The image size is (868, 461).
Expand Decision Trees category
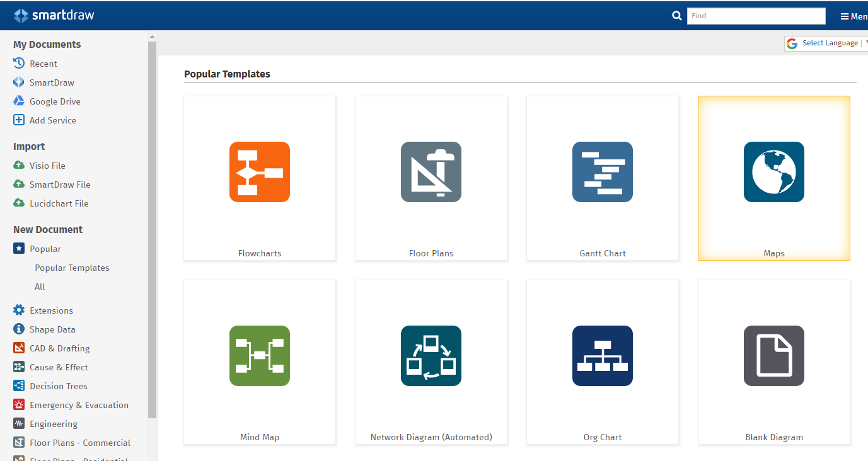58,386
